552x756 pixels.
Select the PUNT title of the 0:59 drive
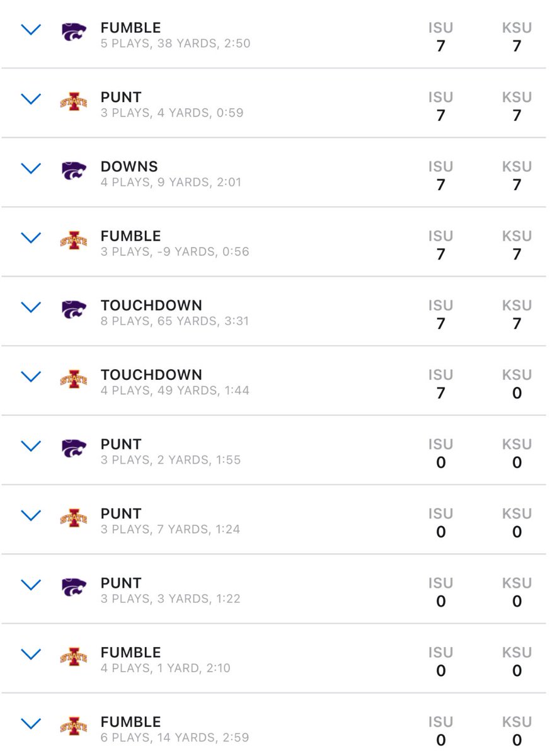click(121, 98)
